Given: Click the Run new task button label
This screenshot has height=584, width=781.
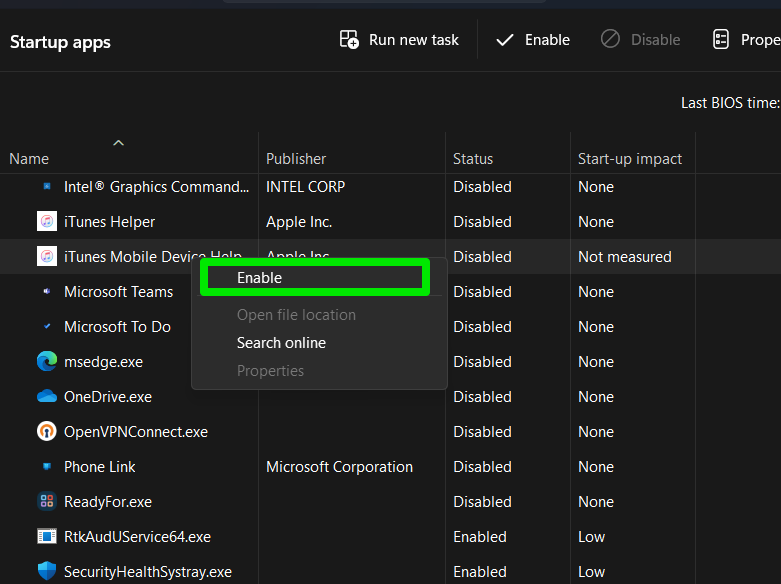Looking at the screenshot, I should [x=413, y=40].
